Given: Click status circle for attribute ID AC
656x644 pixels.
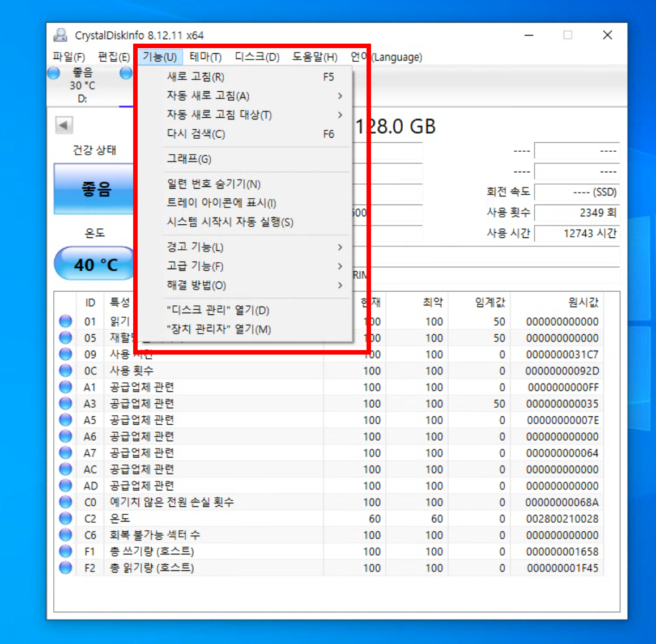Looking at the screenshot, I should click(x=66, y=469).
